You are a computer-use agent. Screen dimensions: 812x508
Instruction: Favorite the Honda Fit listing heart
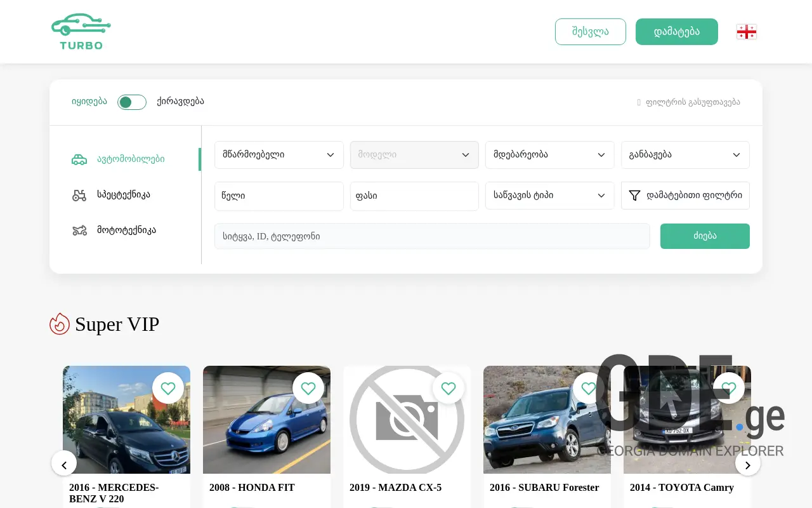[x=308, y=388]
